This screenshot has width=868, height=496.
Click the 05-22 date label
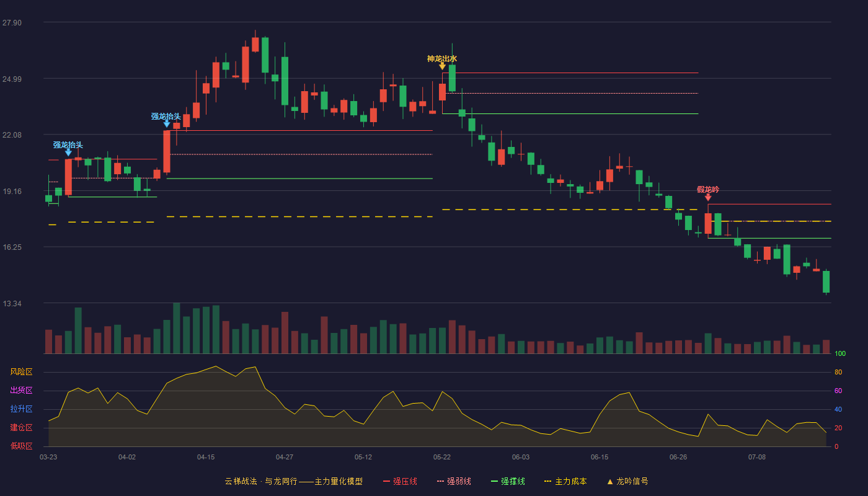(x=442, y=457)
